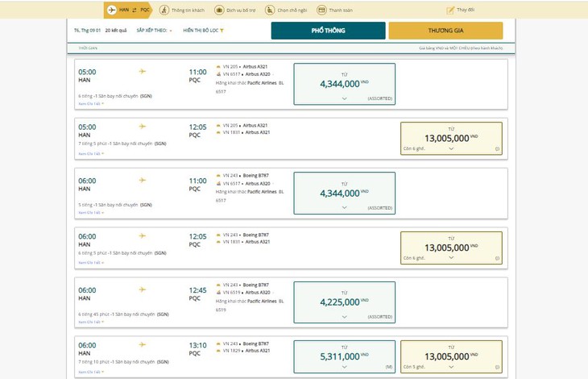Image resolution: width=588 pixels, height=379 pixels.
Task: Select the Dịch vụ bổ trợ luggage icon
Action: point(219,10)
